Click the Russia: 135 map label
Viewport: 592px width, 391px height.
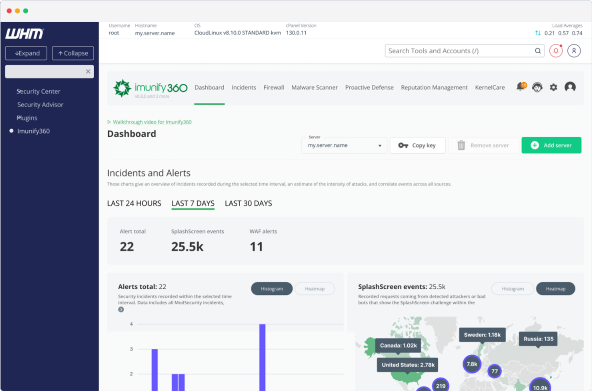click(x=538, y=339)
